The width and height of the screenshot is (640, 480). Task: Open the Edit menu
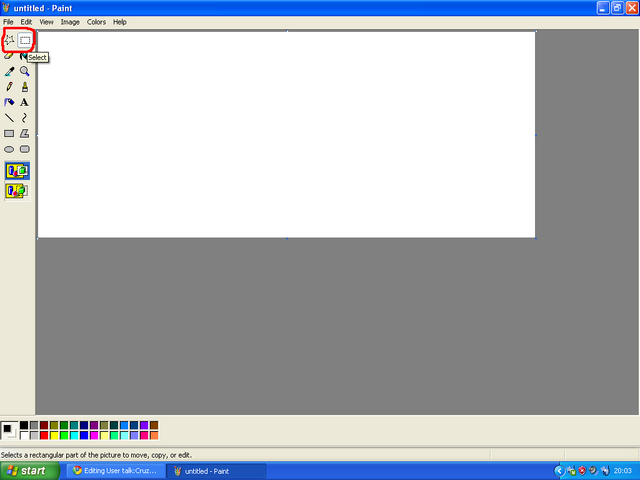tap(26, 22)
